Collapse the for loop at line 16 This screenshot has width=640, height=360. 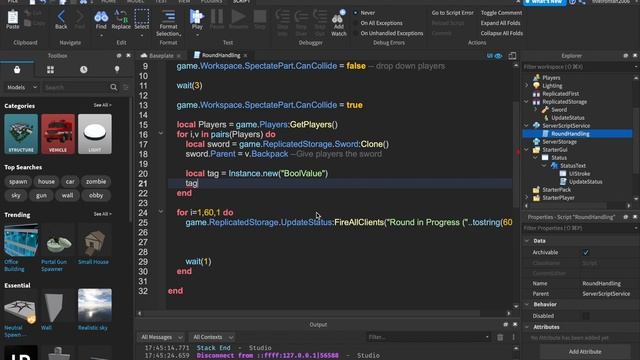point(160,133)
